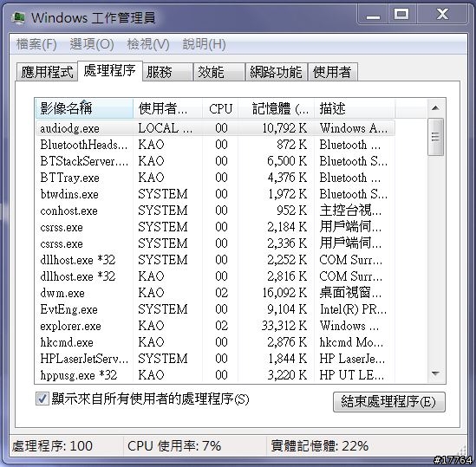476x467 pixels.
Task: Click CPU 使用率: 7% in status bar
Action: coord(174,446)
